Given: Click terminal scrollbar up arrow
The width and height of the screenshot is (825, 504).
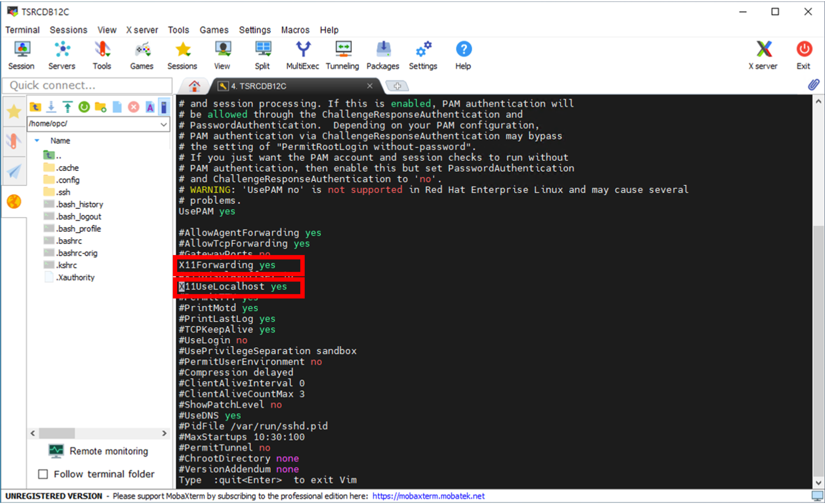Looking at the screenshot, I should [x=819, y=102].
